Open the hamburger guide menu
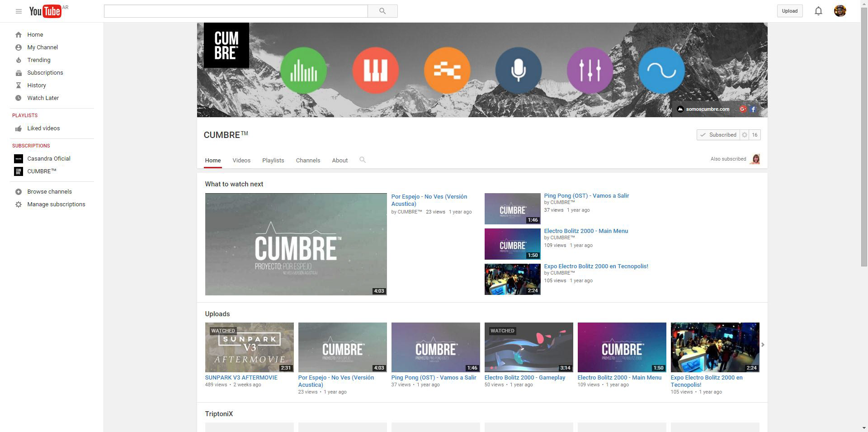 point(19,11)
